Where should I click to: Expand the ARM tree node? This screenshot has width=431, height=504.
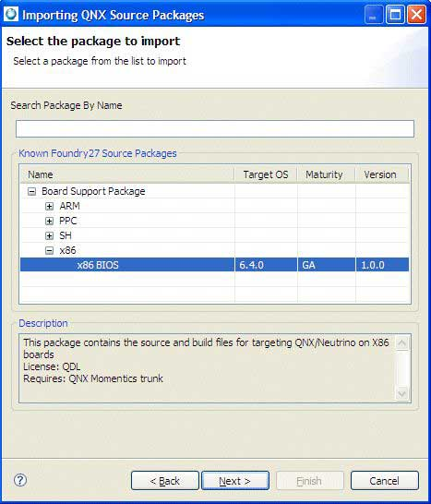point(49,207)
